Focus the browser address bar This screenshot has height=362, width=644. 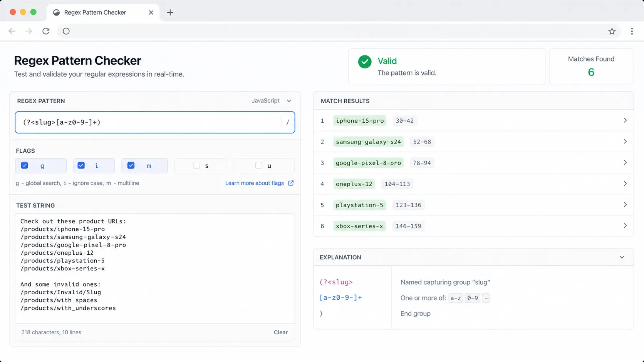(338, 31)
